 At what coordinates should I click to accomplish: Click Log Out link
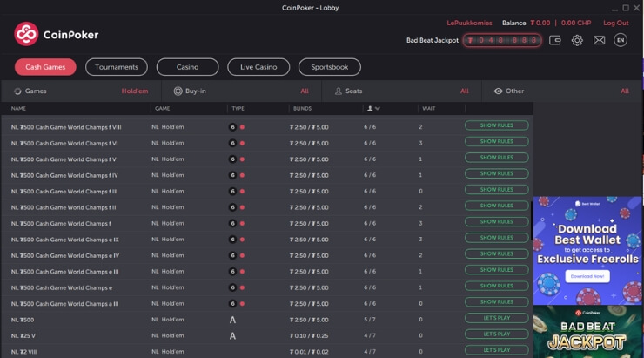615,23
